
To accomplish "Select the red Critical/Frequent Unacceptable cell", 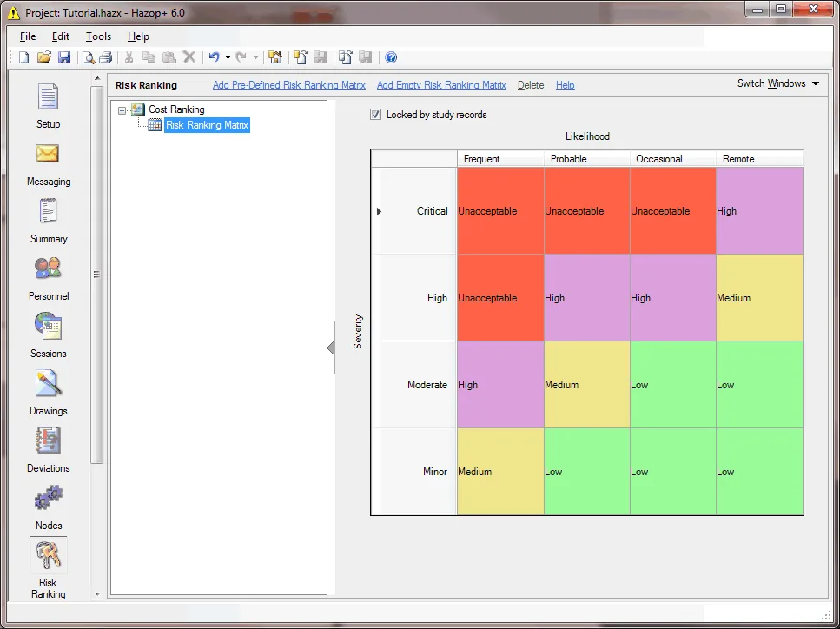I will (x=500, y=211).
